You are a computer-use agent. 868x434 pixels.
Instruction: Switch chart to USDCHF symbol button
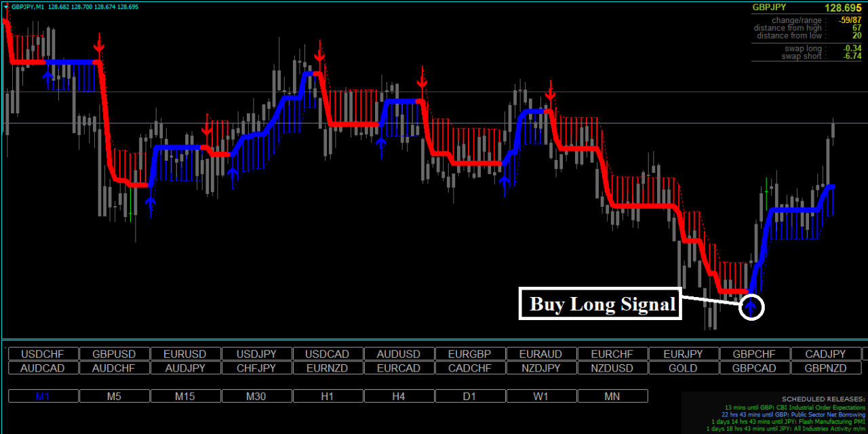[43, 354]
